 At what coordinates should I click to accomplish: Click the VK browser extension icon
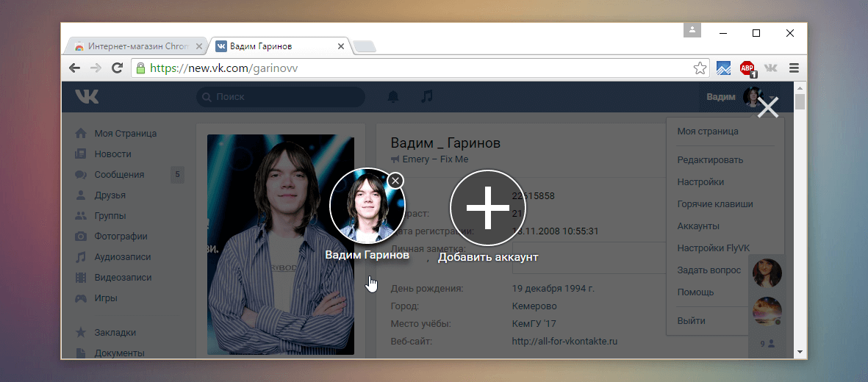tap(770, 68)
